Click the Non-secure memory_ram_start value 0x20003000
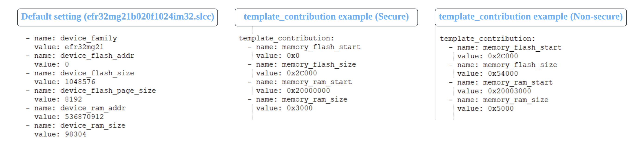This screenshot has height=147, width=644. click(509, 91)
